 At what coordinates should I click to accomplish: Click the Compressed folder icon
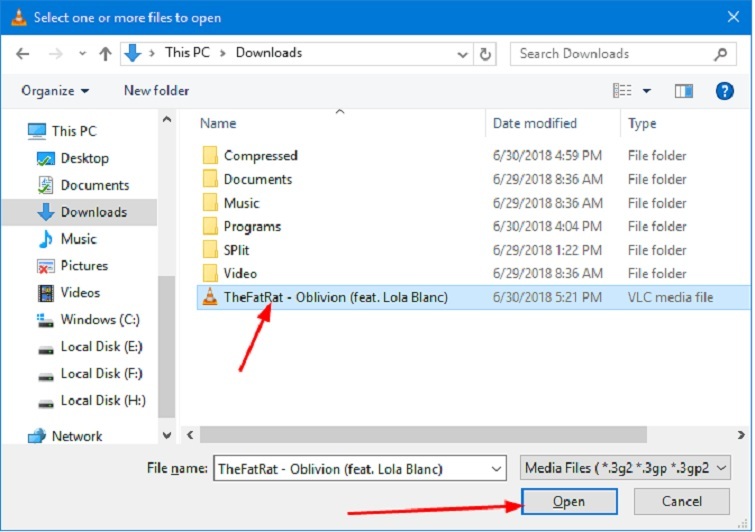(x=210, y=156)
